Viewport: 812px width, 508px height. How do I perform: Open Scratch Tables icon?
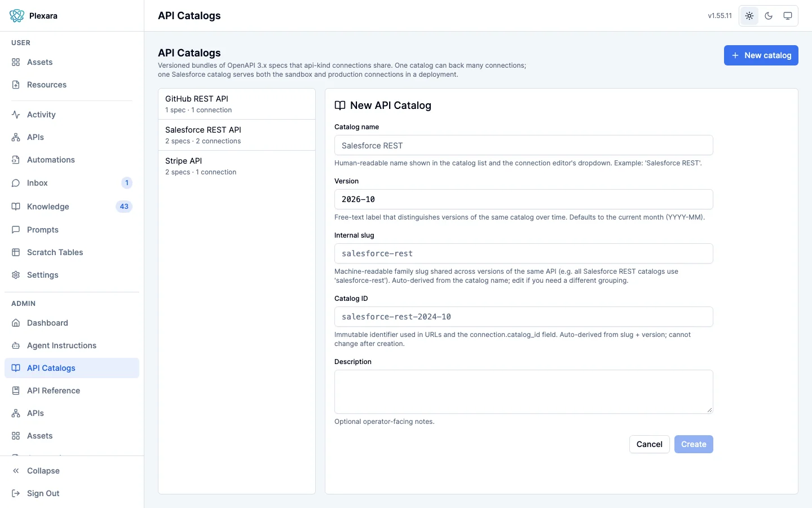click(x=16, y=252)
